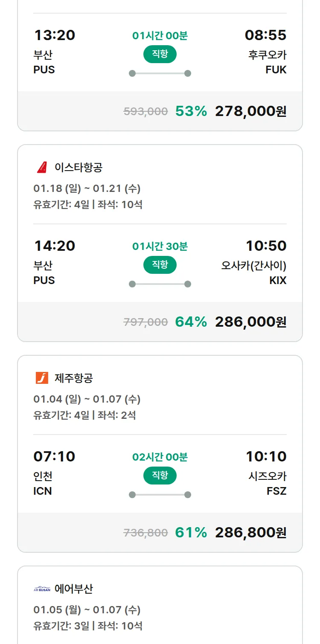
Task: Click the 에어부산 airline name
Action: (x=74, y=589)
